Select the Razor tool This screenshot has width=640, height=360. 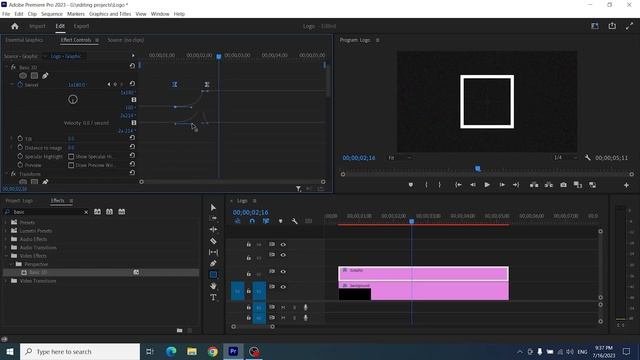(213, 241)
